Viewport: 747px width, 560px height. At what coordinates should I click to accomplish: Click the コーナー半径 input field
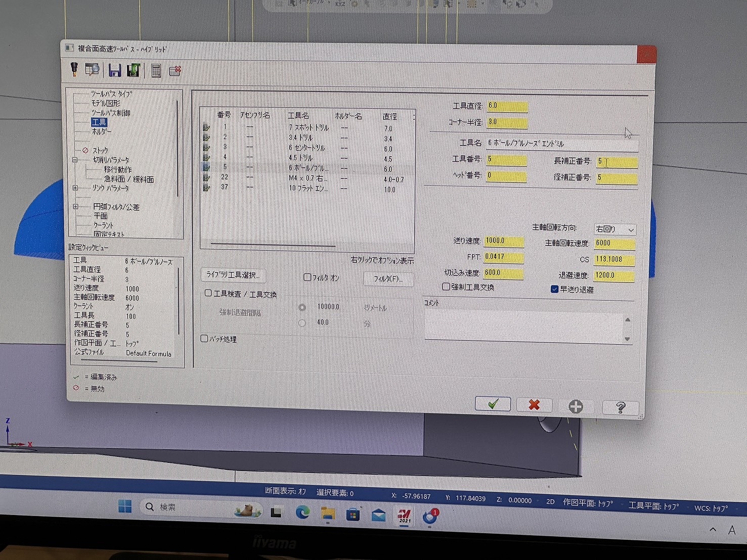[507, 122]
